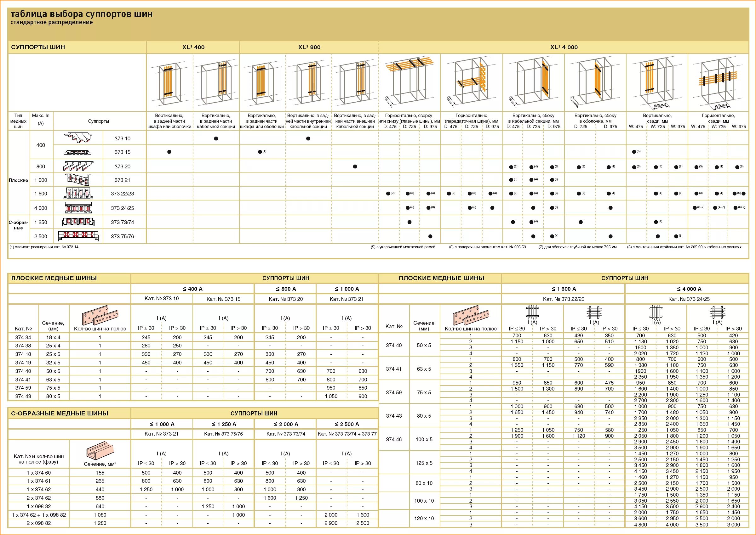Click the 373 15 flat support illustration
Viewport: 756px width, 535px height.
(x=77, y=153)
